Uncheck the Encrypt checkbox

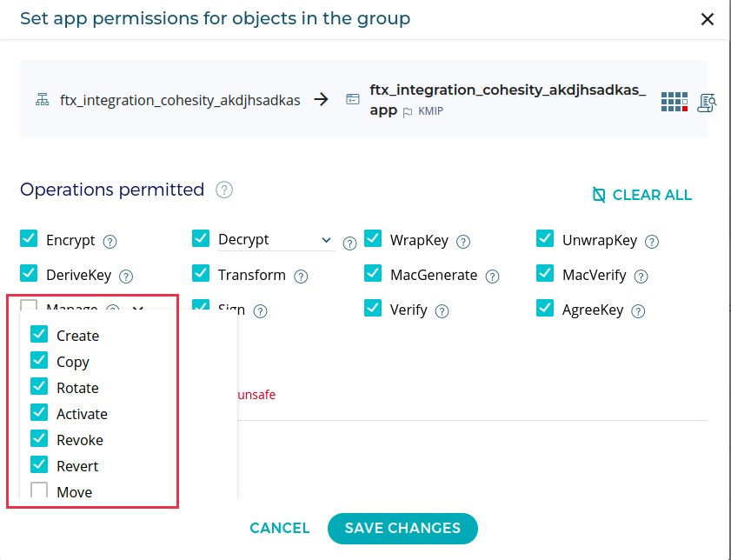[x=29, y=239]
